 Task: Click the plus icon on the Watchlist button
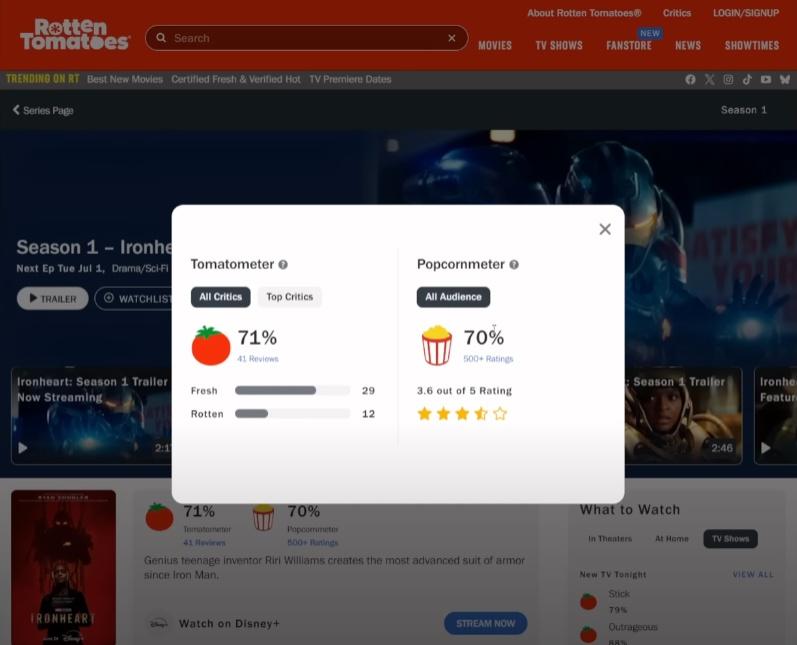(109, 298)
